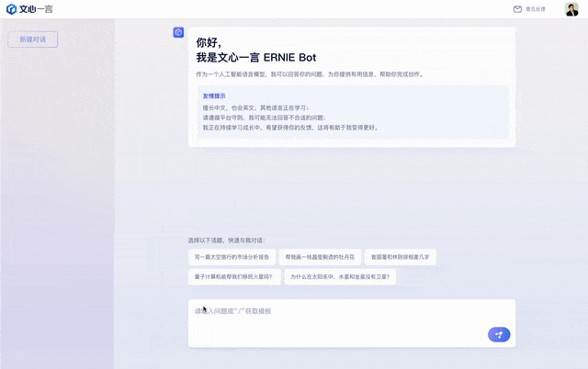
Task: Select the 为什么在太阳系中,水星和金星没有卫星? topic
Action: (340, 277)
